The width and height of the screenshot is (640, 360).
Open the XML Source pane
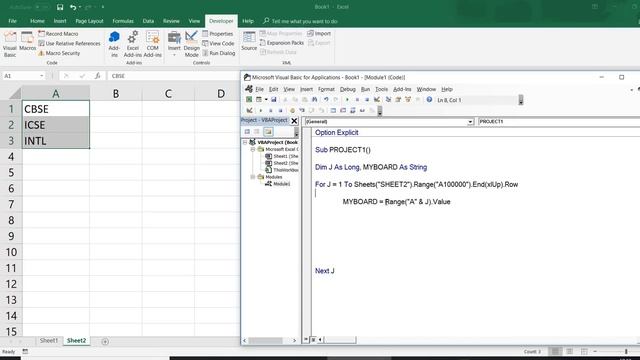click(249, 42)
